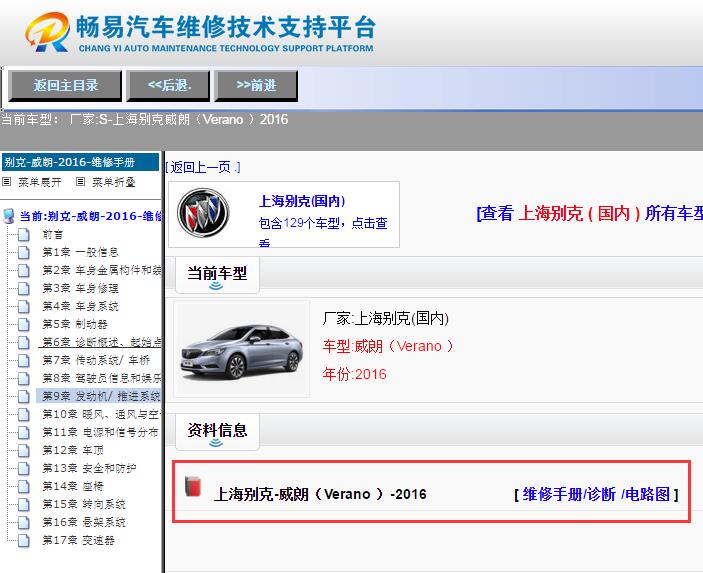Click the page icon beside 第3章 车身修理
The height and width of the screenshot is (573, 703).
[24, 288]
